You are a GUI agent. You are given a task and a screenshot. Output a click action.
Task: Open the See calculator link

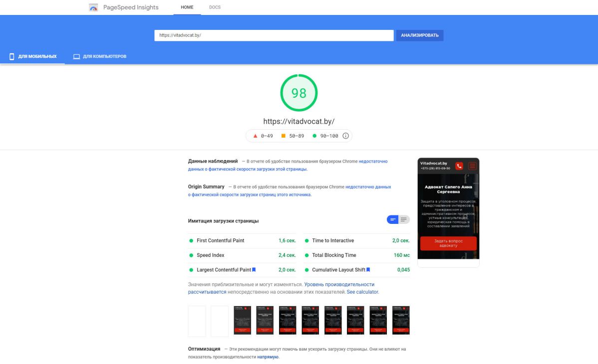click(363, 292)
